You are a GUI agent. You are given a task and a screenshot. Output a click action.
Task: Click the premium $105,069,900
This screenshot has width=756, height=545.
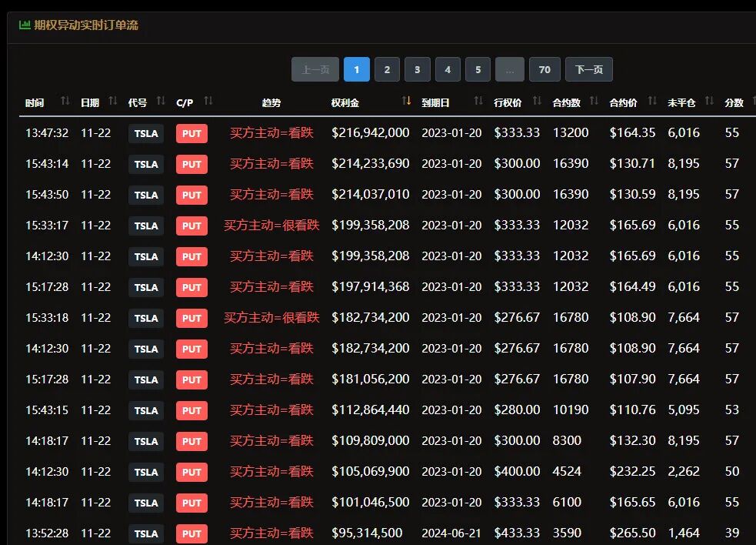[x=370, y=472]
